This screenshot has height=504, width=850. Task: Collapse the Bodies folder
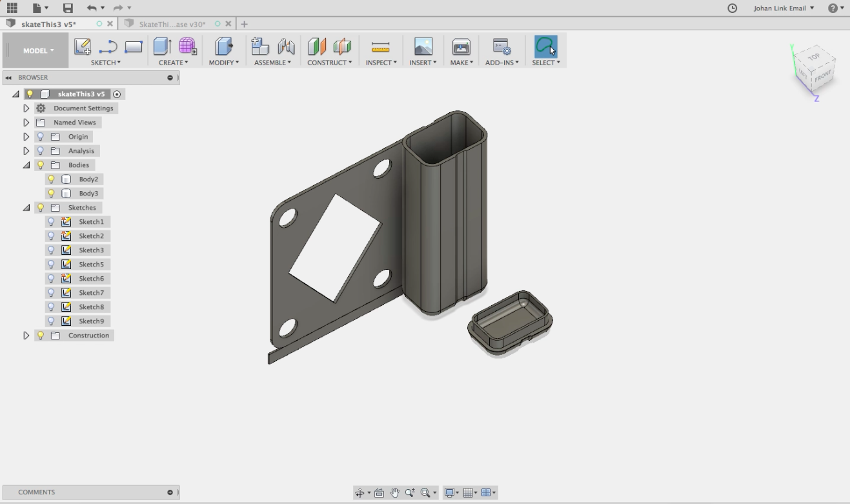[x=26, y=165]
